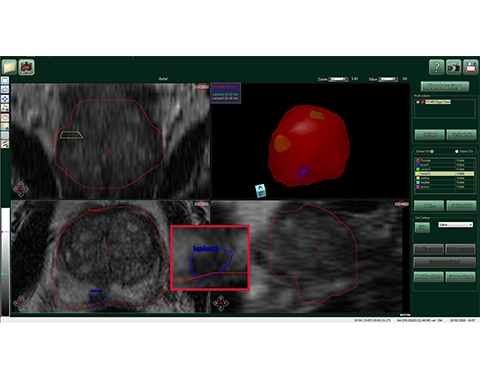Select the yellow ruler measurement icon
The width and height of the screenshot is (480, 380).
coord(5,108)
